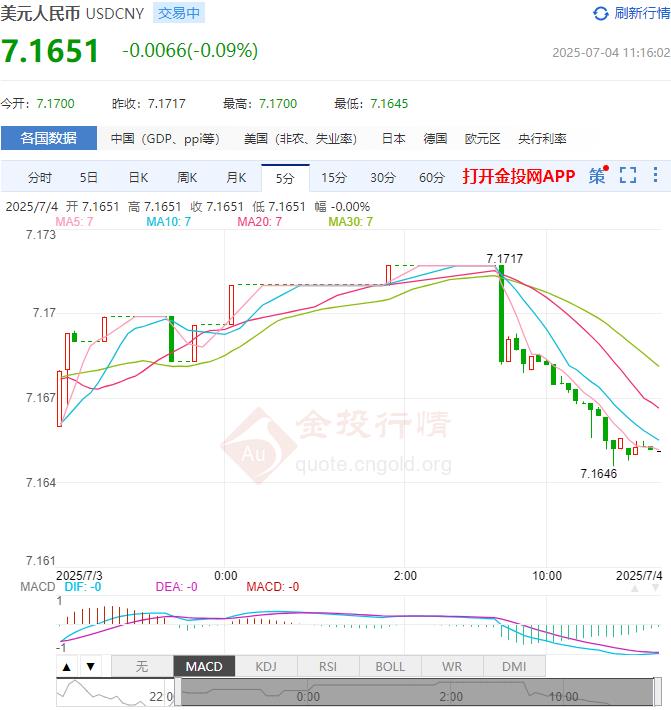The image size is (671, 710).
Task: Click the MA5: 7 legend label
Action: pos(74,222)
